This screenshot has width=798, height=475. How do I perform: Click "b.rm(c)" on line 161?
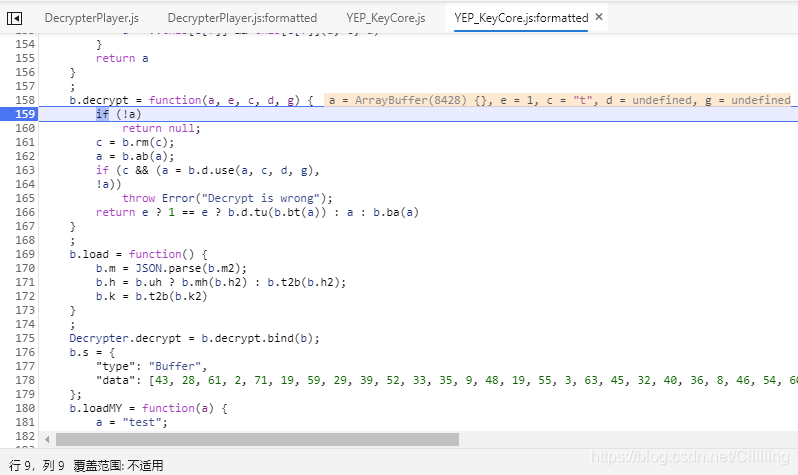pos(146,143)
